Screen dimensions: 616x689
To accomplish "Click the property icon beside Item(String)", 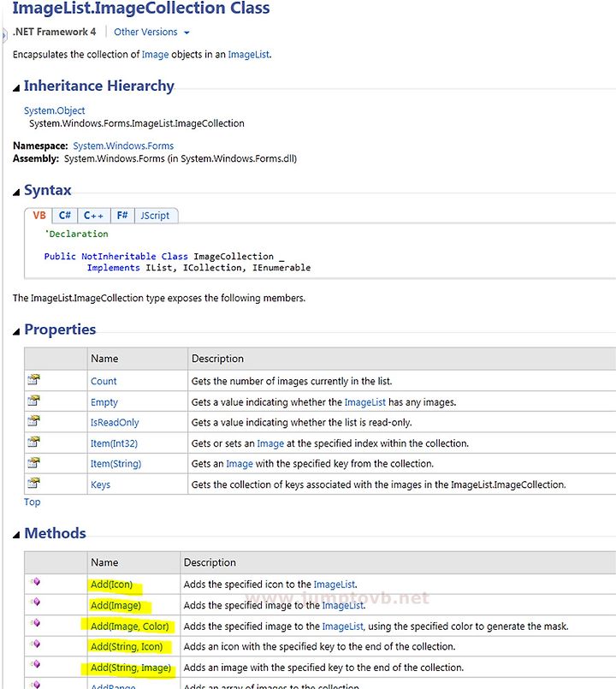I will (34, 462).
